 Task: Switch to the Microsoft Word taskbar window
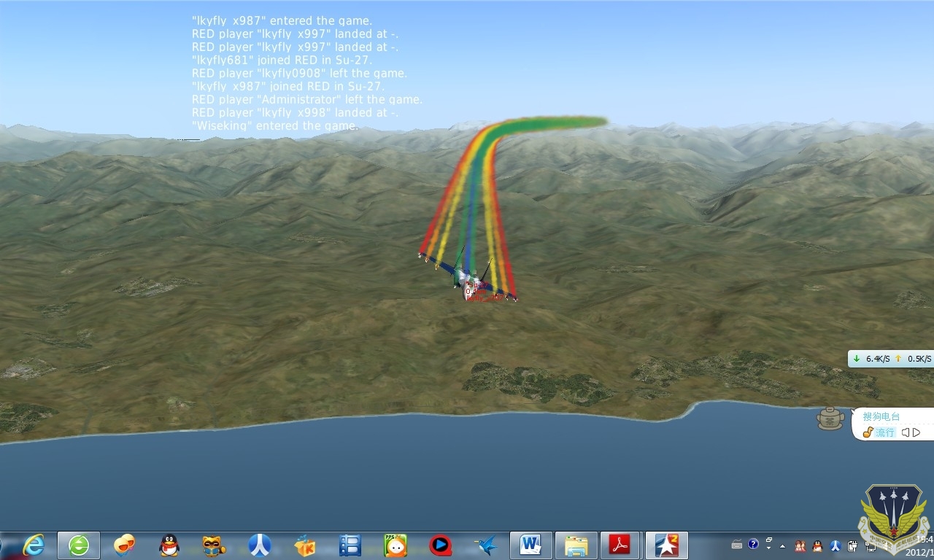point(530,545)
